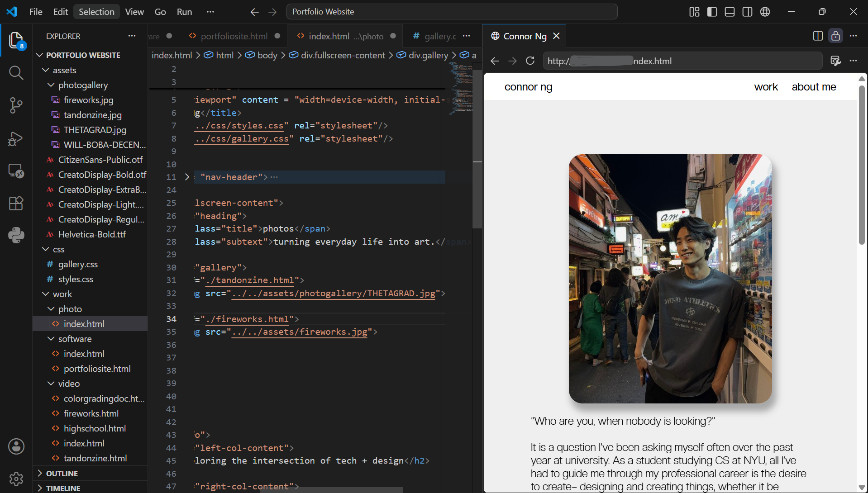
Task: Focus the preview address bar
Action: (x=682, y=61)
